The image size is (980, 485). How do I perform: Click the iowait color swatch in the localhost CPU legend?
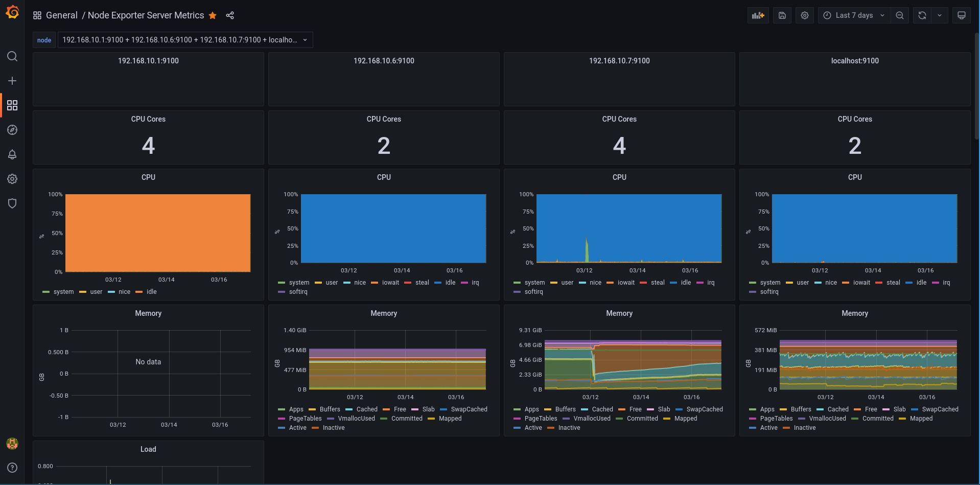click(845, 283)
